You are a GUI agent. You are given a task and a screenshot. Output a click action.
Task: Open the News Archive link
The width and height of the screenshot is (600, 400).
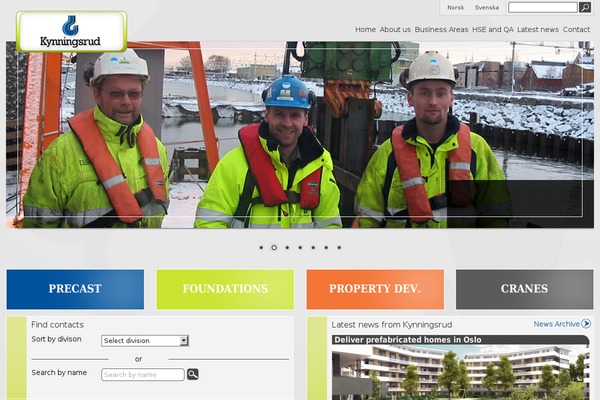pyautogui.click(x=556, y=324)
